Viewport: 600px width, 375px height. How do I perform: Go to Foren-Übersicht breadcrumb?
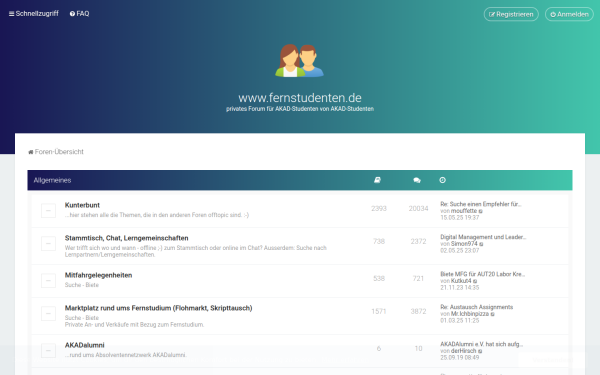pos(59,152)
